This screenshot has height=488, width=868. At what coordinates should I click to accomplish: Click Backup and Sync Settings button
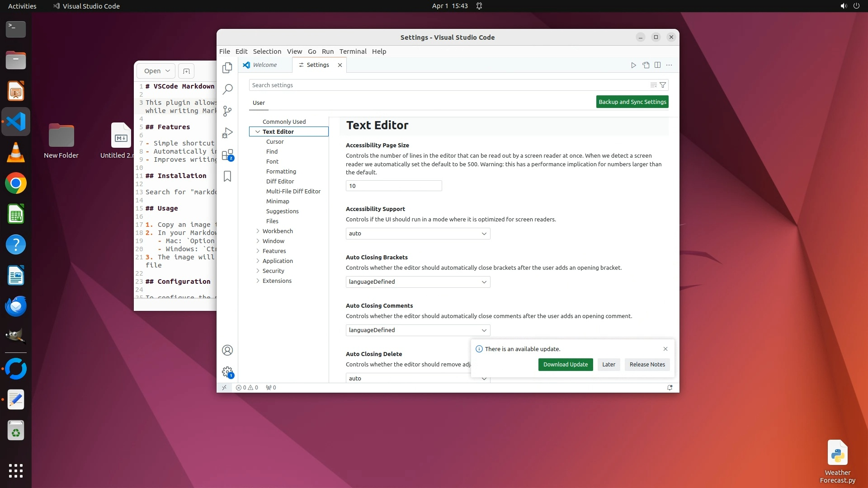(632, 102)
